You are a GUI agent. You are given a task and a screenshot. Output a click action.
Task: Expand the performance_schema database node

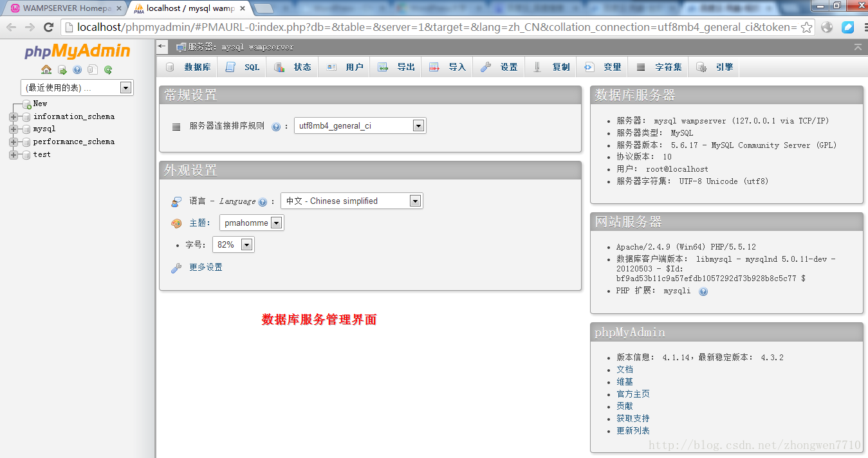14,142
